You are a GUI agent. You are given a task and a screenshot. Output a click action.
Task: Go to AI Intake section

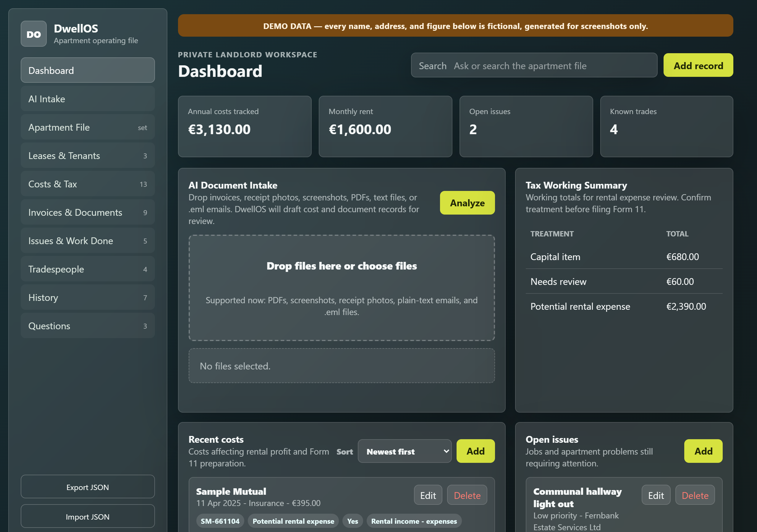pyautogui.click(x=88, y=98)
